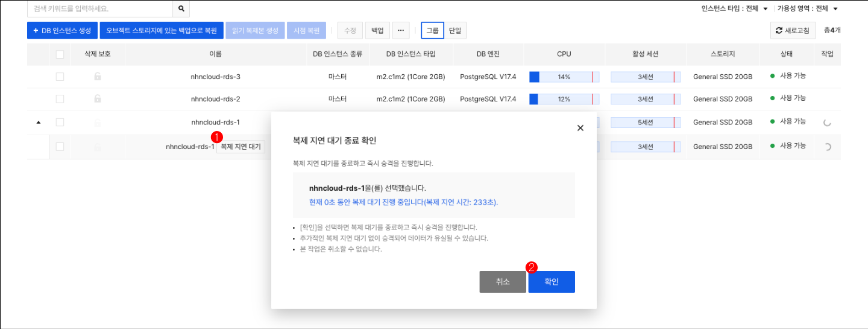Click the plus DB 인스턴스 생성 button
Screen dimensions: 868x329
[61, 30]
